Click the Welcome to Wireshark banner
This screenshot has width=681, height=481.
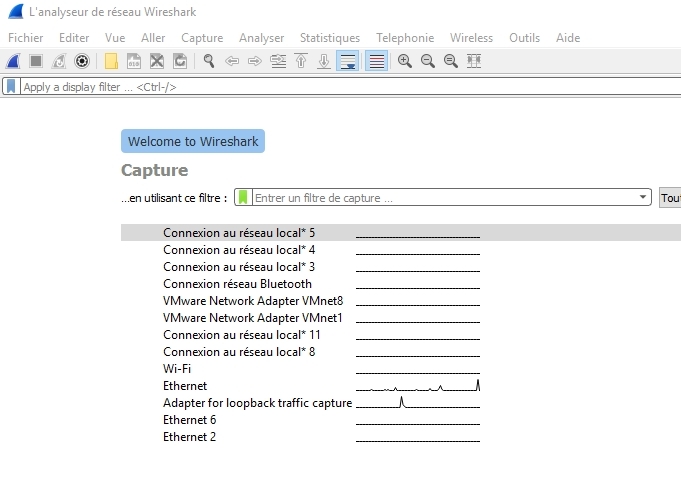click(x=193, y=141)
